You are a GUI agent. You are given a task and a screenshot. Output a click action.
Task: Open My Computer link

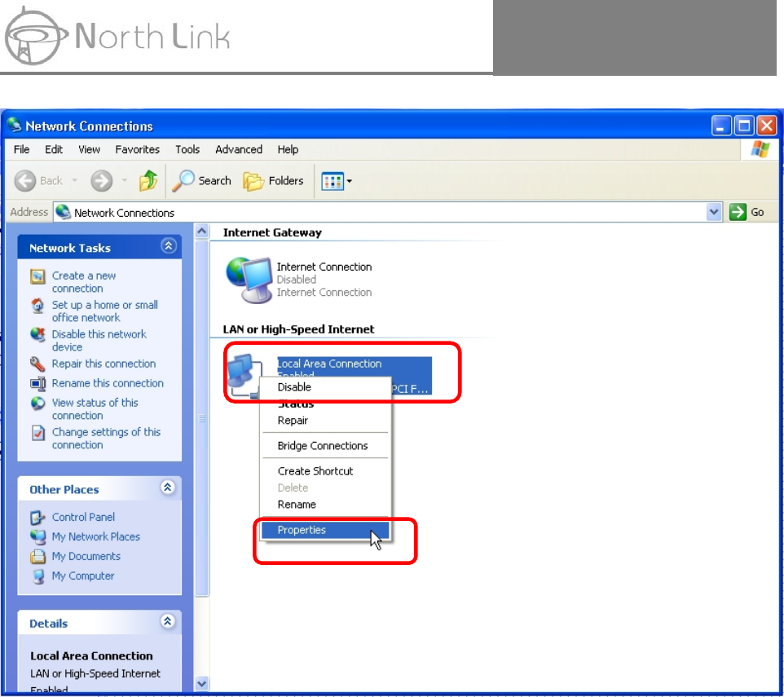83,576
